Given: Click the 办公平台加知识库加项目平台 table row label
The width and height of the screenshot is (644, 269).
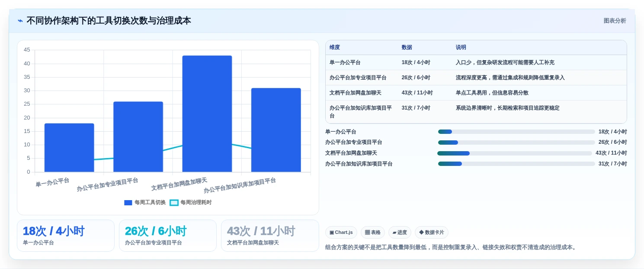Looking at the screenshot, I should pos(361,112).
